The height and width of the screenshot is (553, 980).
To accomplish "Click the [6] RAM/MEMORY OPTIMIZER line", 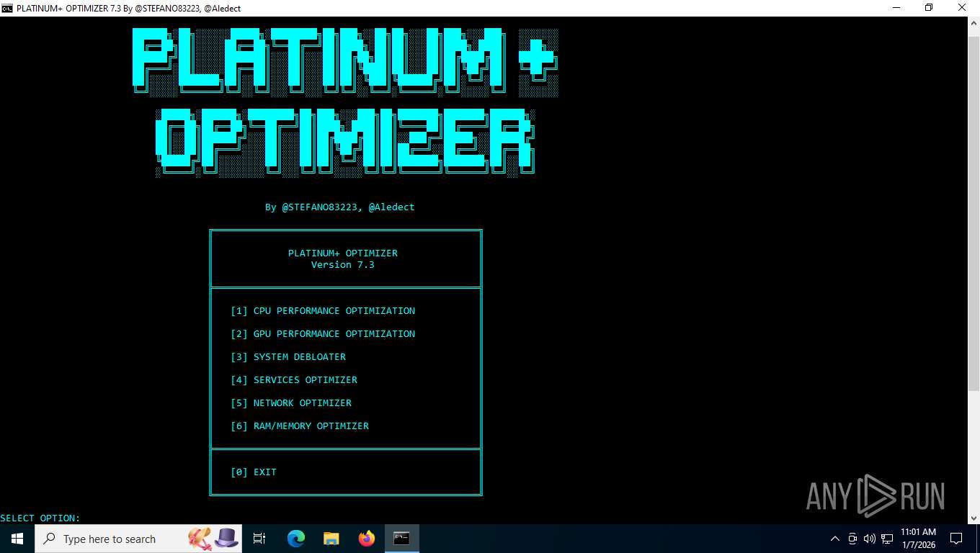I will [x=300, y=426].
